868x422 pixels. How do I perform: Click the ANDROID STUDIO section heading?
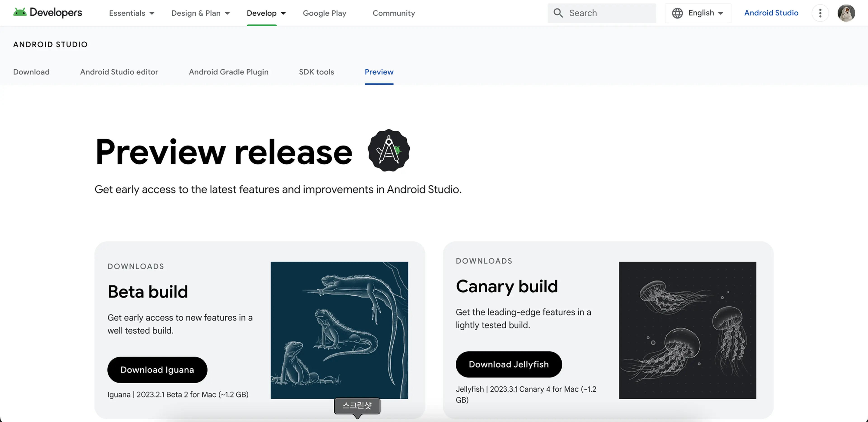[50, 45]
